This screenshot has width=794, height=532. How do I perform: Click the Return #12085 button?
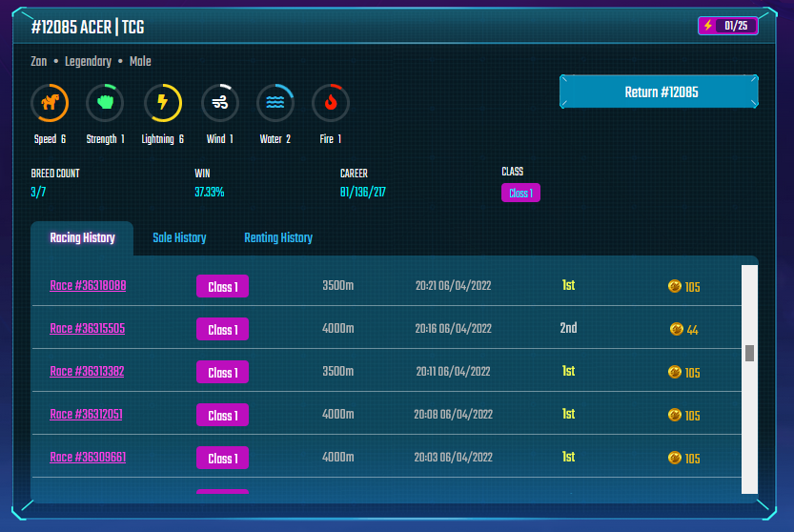tap(659, 92)
